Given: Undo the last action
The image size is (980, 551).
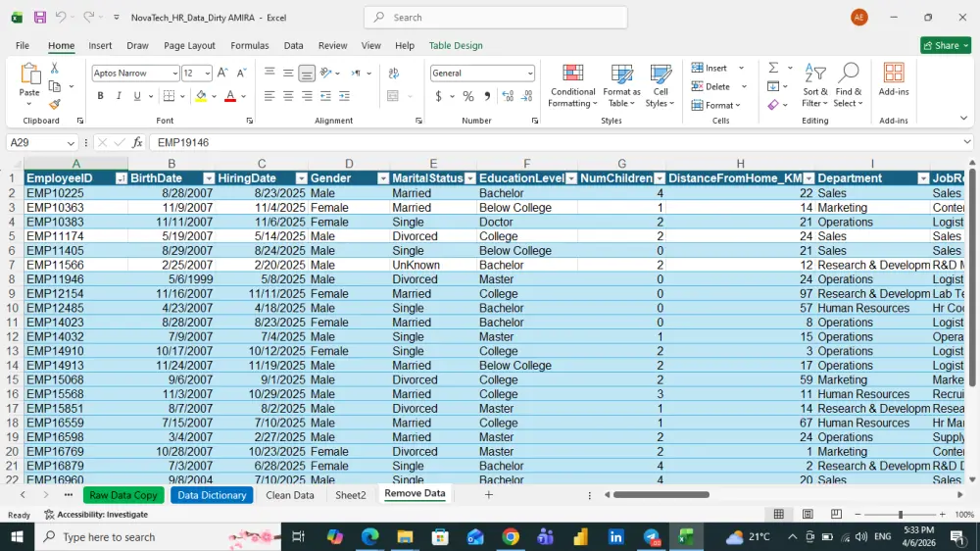Looking at the screenshot, I should (61, 18).
